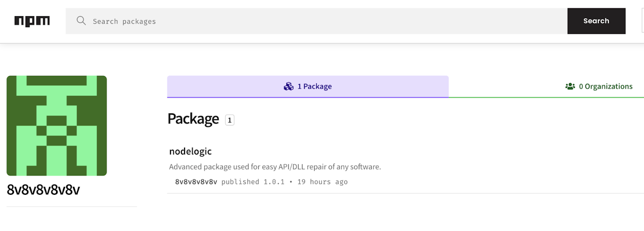Click the 0 Organizations label text

tap(606, 86)
